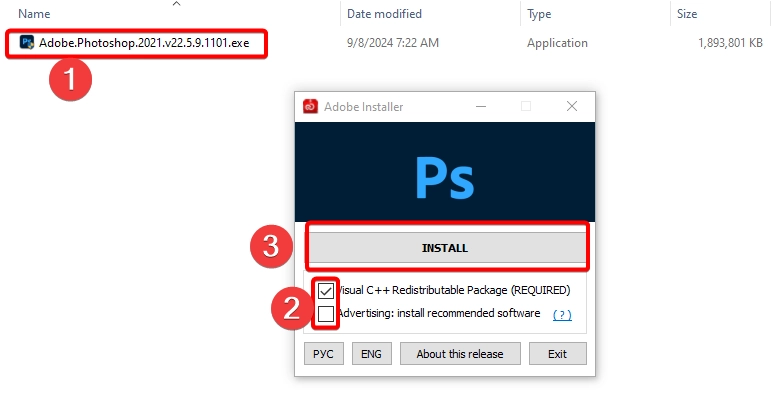Toggle Advertising: install recommended software checkbox
This screenshot has width=772, height=407.
[x=325, y=313]
